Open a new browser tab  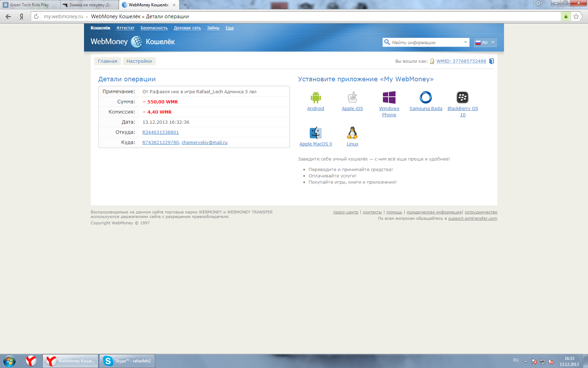(185, 5)
